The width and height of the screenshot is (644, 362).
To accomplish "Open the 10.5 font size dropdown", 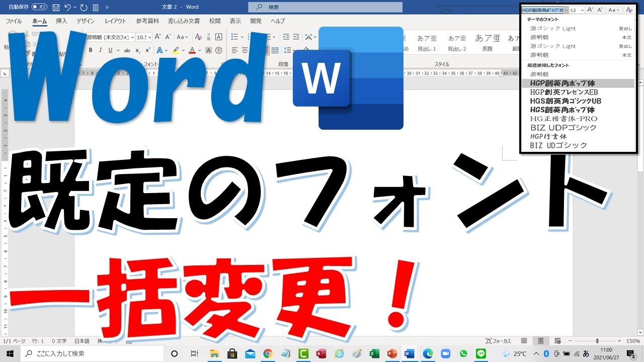I will 149,37.
